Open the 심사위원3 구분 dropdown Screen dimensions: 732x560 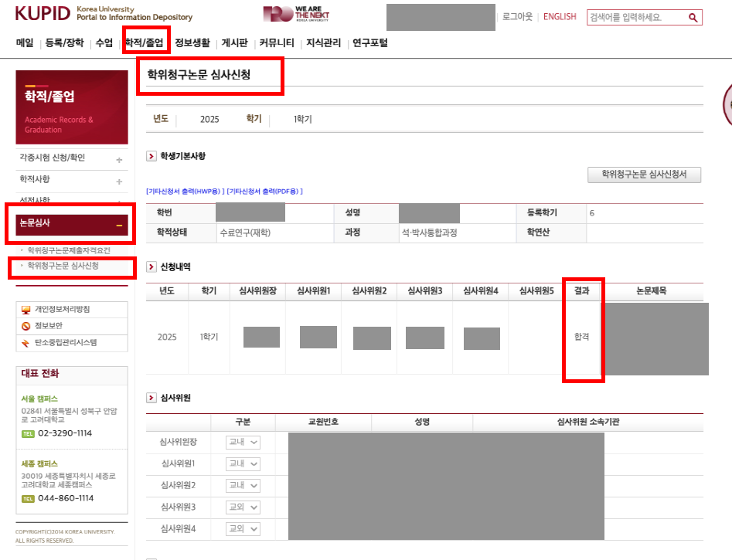(x=243, y=507)
